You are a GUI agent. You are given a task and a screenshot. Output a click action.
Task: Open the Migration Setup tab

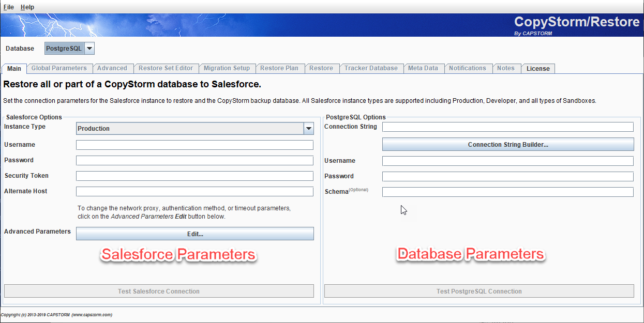(227, 68)
